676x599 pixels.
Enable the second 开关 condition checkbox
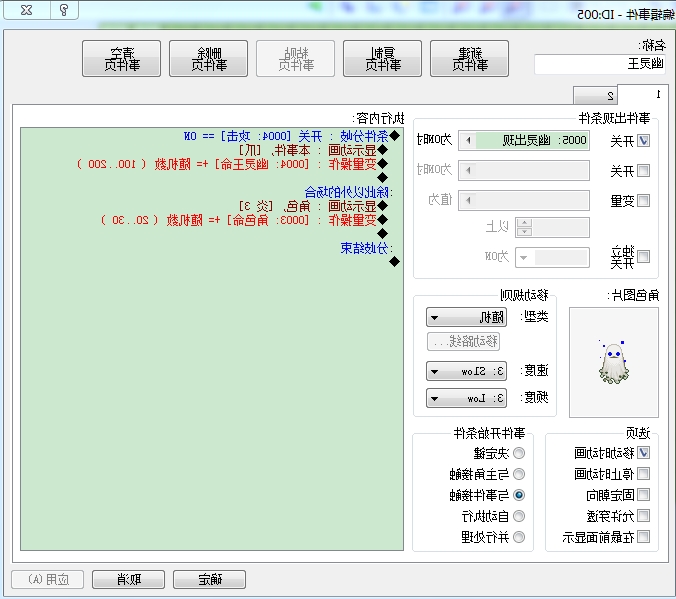(643, 171)
